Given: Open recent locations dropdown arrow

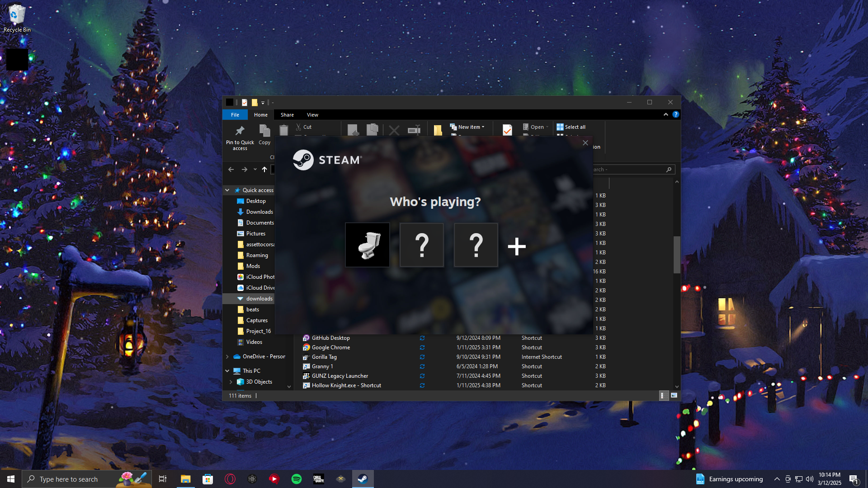Looking at the screenshot, I should 255,169.
